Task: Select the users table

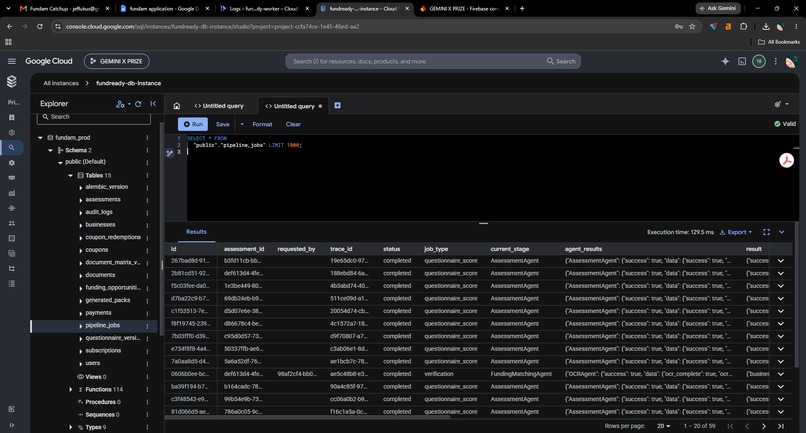Action: 93,363
